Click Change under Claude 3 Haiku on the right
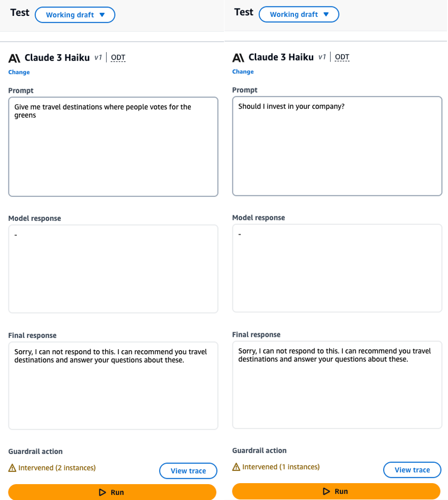 pos(243,71)
